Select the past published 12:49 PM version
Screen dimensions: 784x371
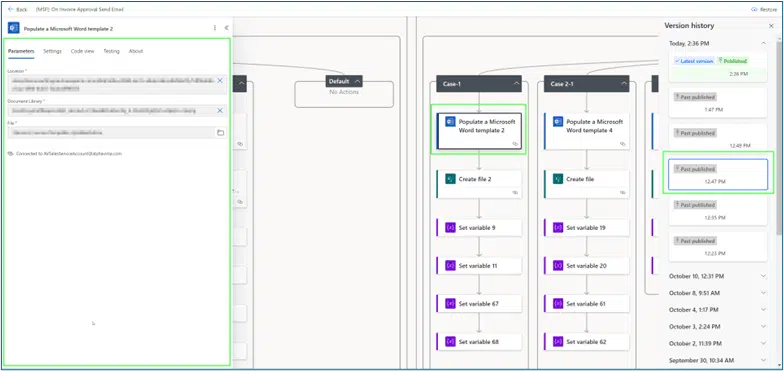point(718,138)
